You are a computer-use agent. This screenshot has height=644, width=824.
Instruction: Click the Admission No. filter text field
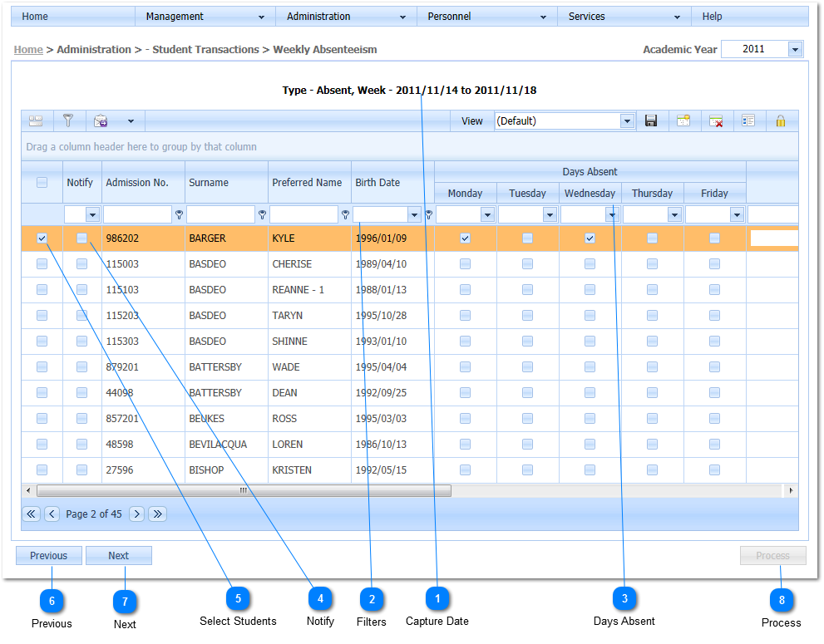click(137, 215)
